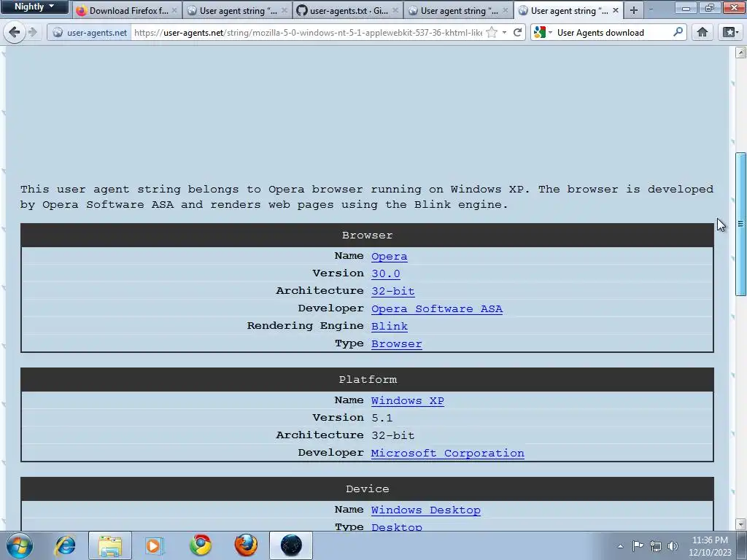Viewport: 747px width, 560px height.
Task: Open the Windows XP platform link
Action: (407, 400)
